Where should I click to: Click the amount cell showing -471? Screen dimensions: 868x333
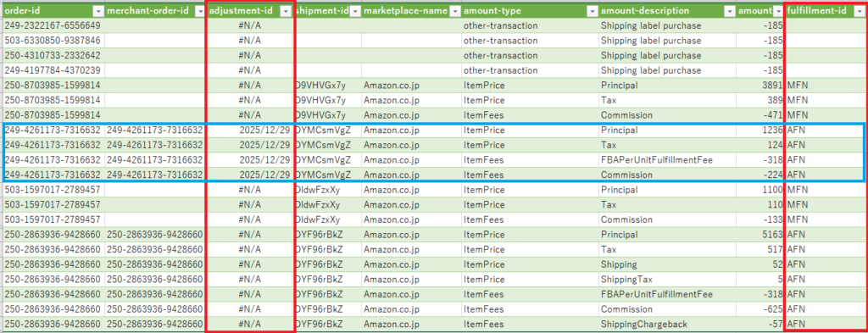tap(760, 115)
